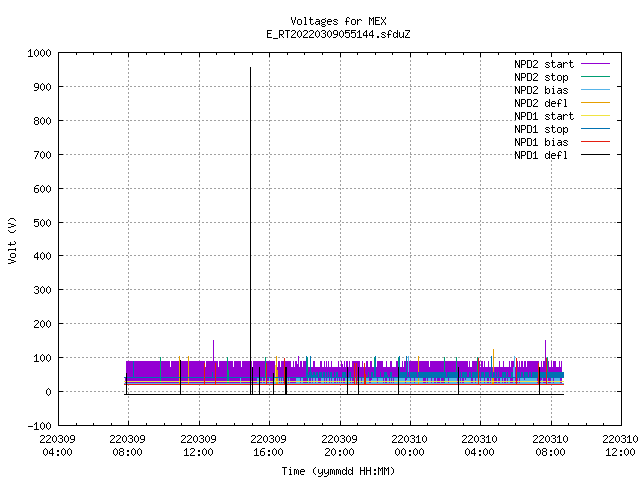Image resolution: width=640 pixels, height=480 pixels.
Task: Click the '220309 04:00' time tick label
Action: (57, 446)
